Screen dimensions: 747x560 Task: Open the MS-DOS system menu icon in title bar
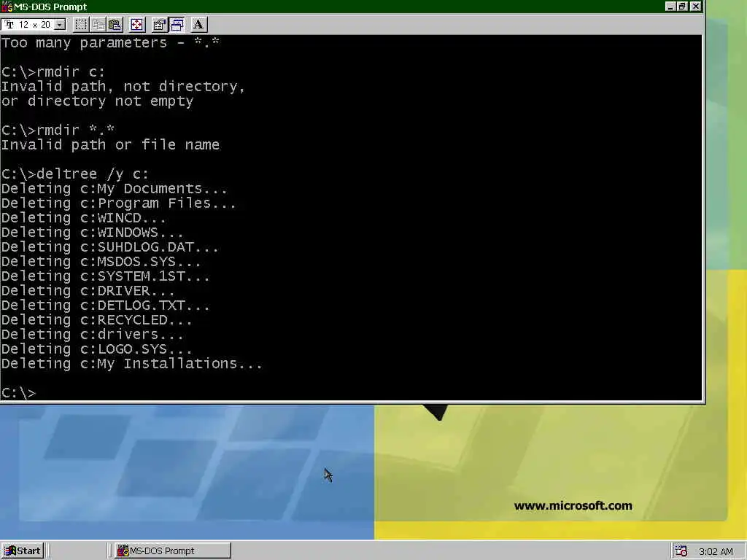[x=7, y=7]
